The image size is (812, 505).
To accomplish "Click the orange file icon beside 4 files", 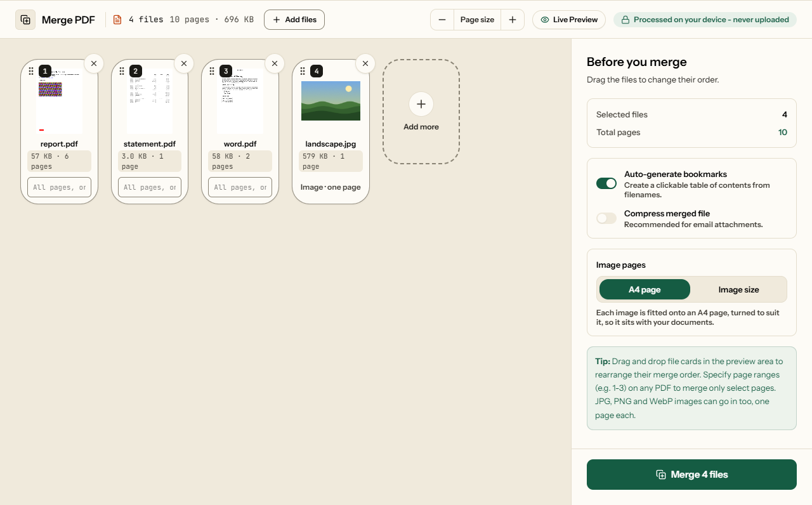I will tap(117, 20).
